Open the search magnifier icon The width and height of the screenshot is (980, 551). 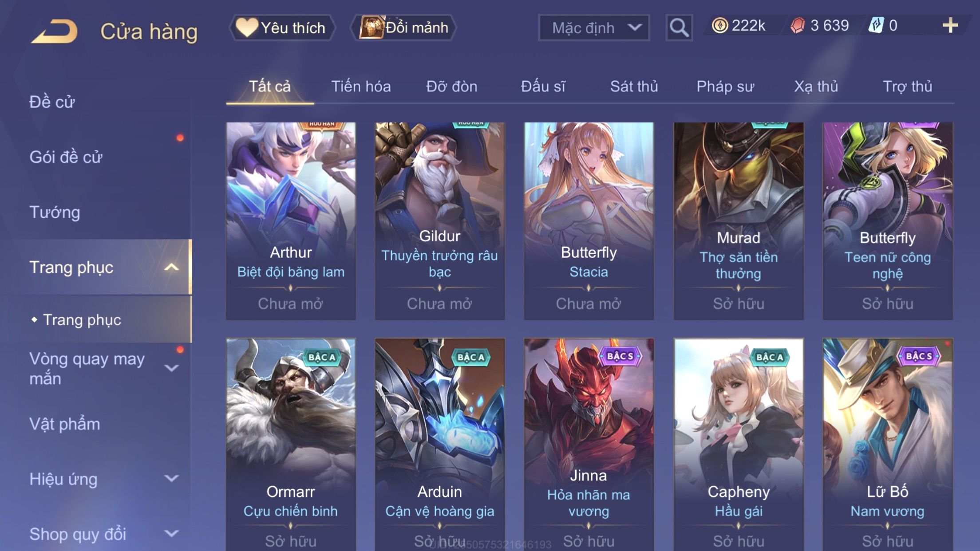click(x=679, y=28)
